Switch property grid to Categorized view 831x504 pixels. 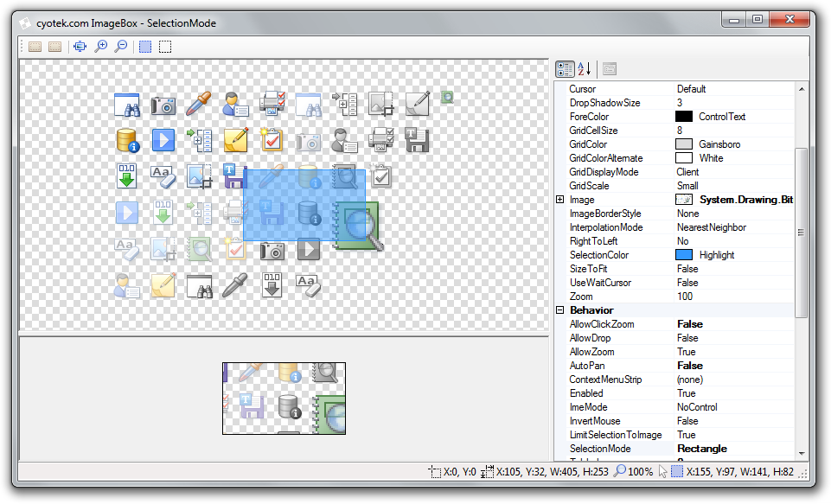point(565,69)
